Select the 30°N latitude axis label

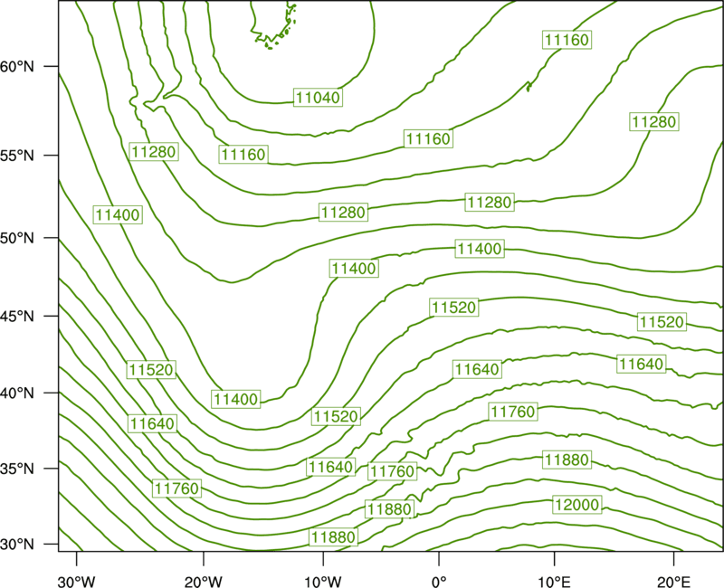[17, 545]
